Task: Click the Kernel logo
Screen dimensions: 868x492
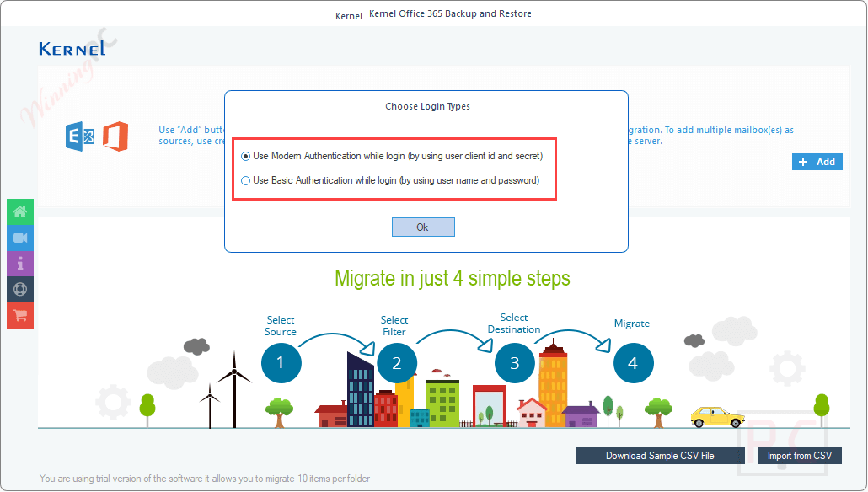Action: pos(73,49)
